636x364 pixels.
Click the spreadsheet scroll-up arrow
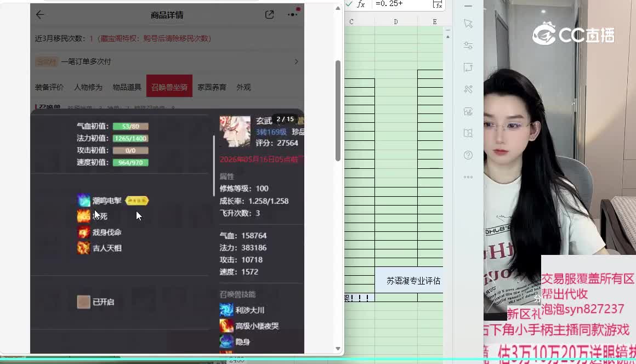pyautogui.click(x=448, y=37)
